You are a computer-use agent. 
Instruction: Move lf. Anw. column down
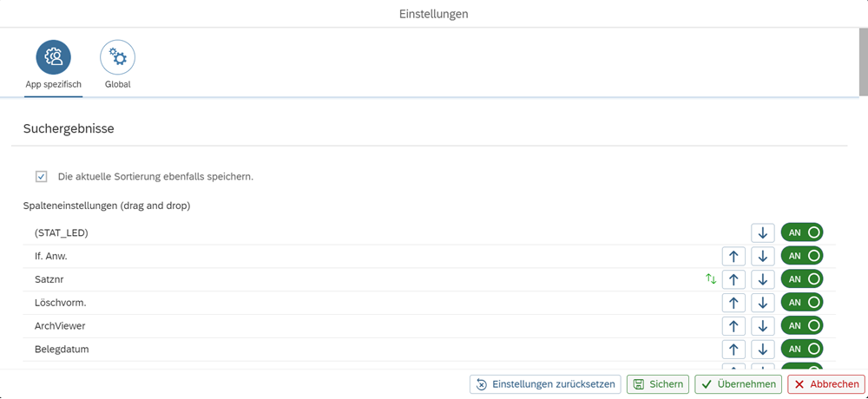tap(763, 256)
